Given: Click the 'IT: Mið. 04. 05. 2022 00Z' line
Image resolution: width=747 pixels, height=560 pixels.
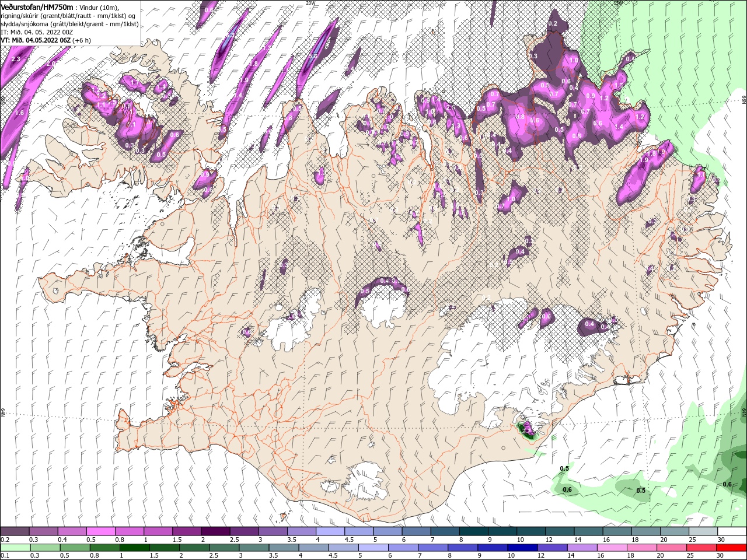Looking at the screenshot, I should click(36, 32).
